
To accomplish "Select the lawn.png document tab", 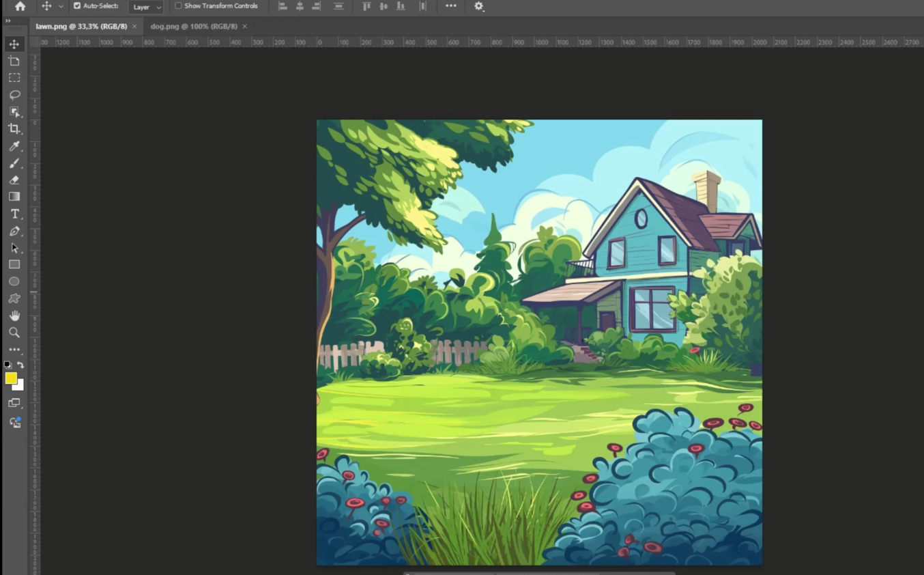I will click(x=81, y=27).
